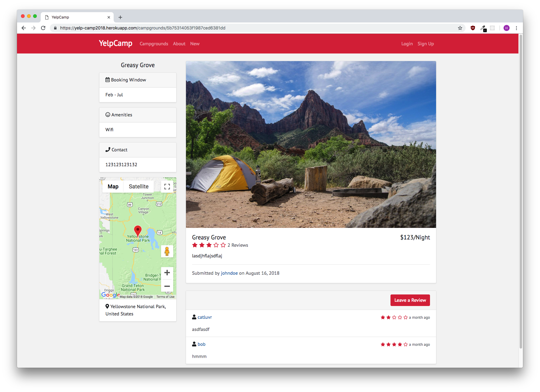Select the About menu item
Image resolution: width=540 pixels, height=392 pixels.
[179, 43]
